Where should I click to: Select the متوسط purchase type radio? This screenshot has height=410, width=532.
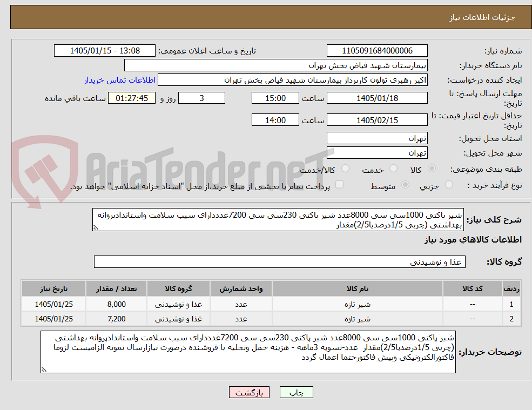click(405, 185)
